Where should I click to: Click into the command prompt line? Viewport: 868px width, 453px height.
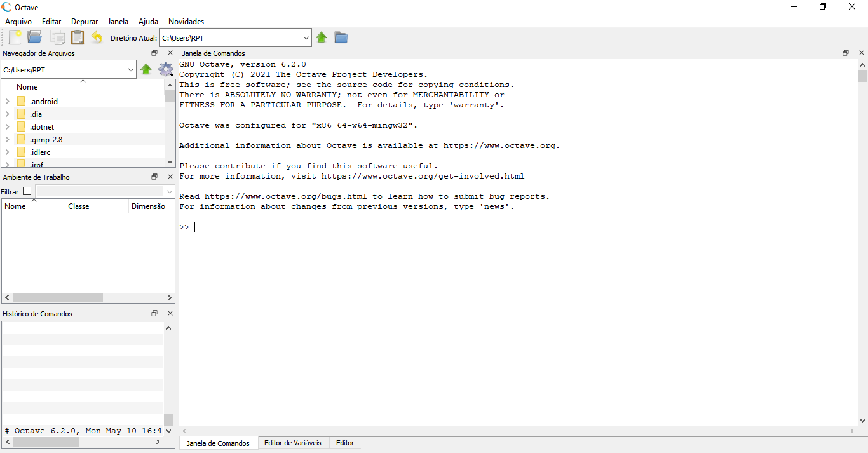click(x=518, y=227)
